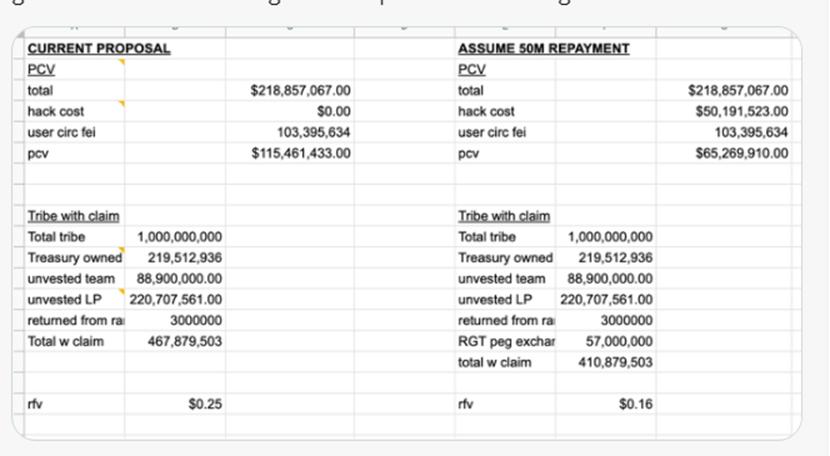Screen dimensions: 830x456
Task: Select $0.00 hack cost cell
Action: pos(333,111)
